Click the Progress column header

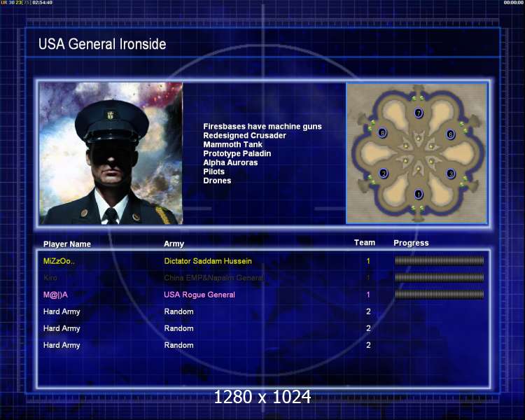(x=411, y=243)
